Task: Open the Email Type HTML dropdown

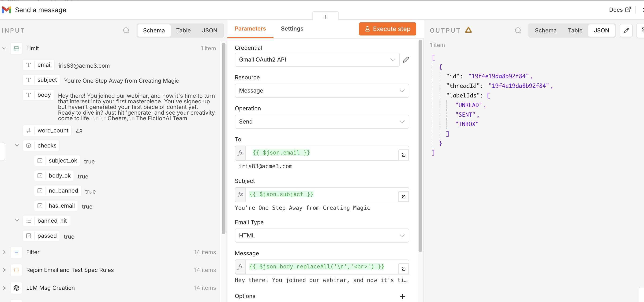Action: click(322, 235)
